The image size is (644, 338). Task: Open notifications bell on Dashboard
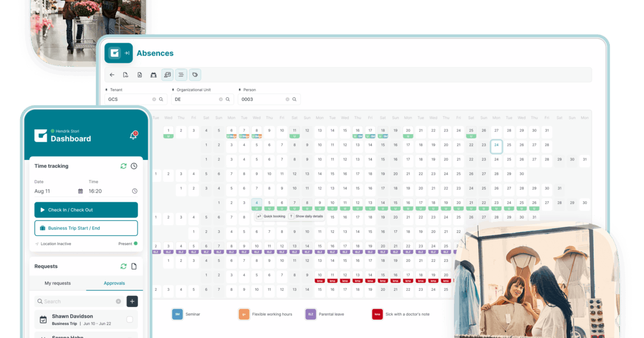pos(133,136)
